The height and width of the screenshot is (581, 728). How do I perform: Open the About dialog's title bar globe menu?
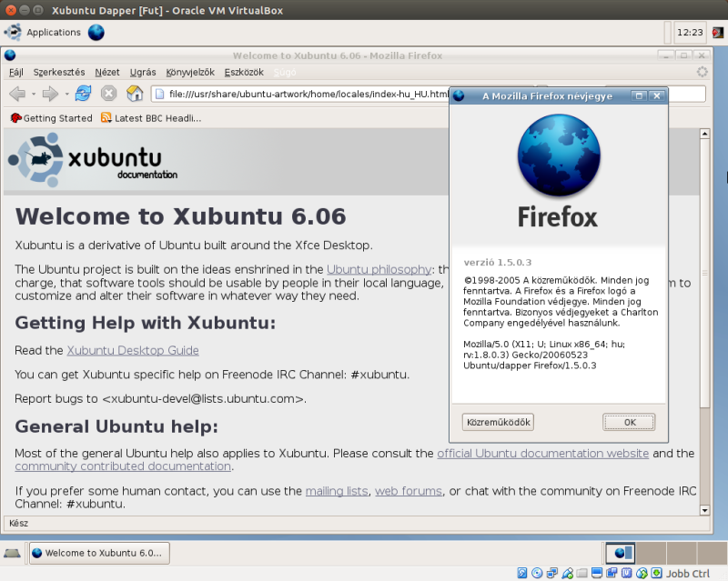point(459,96)
